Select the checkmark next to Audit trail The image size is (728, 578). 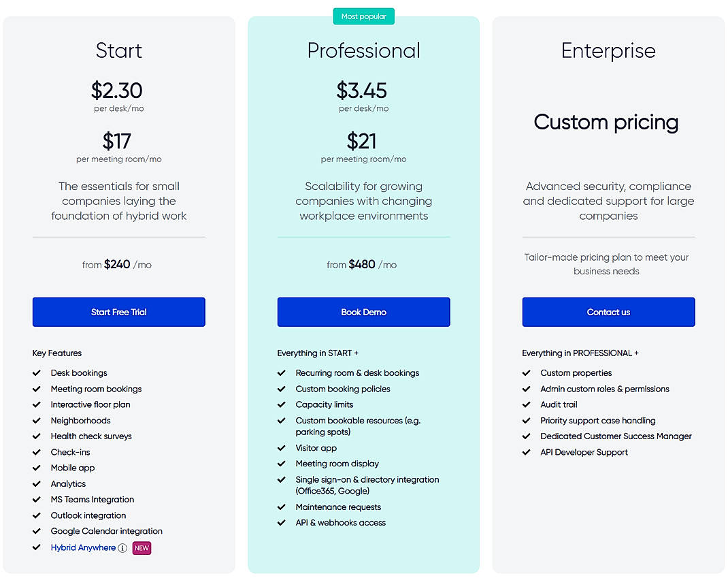526,404
